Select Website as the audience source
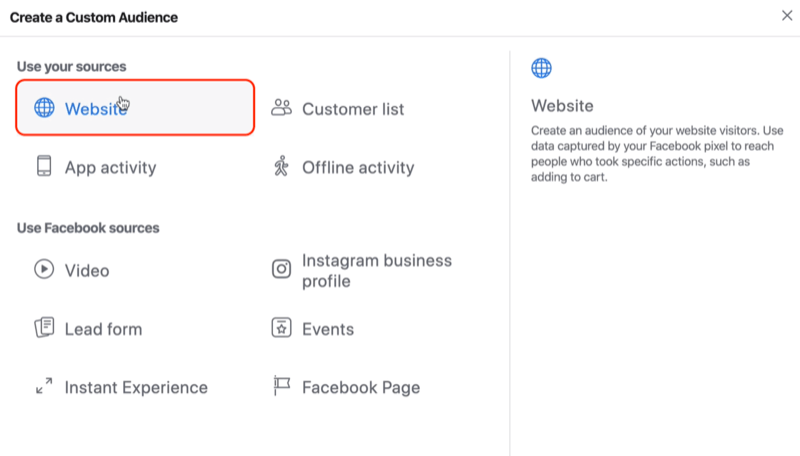Image resolution: width=800 pixels, height=456 pixels. click(135, 108)
